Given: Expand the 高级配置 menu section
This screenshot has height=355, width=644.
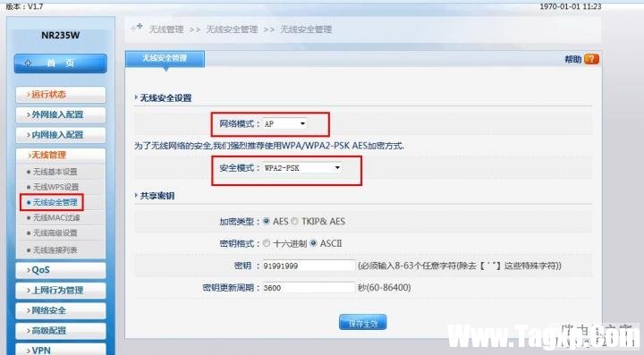Looking at the screenshot, I should tap(61, 331).
